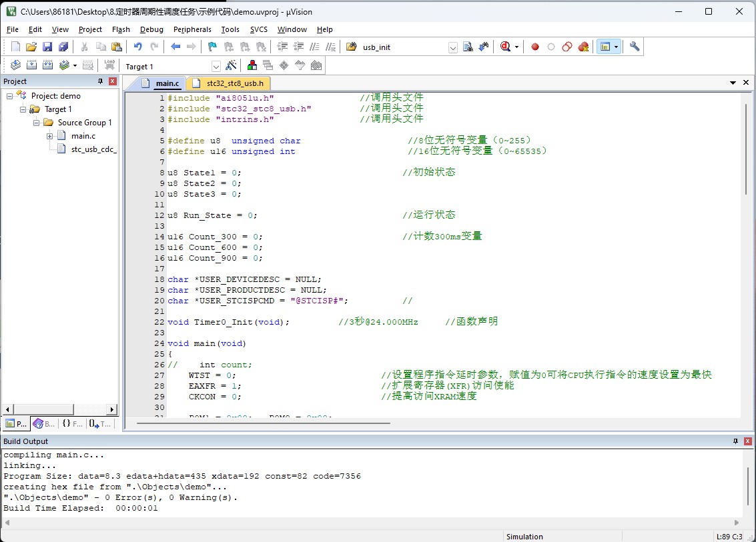Open the Flash menu

[x=121, y=29]
